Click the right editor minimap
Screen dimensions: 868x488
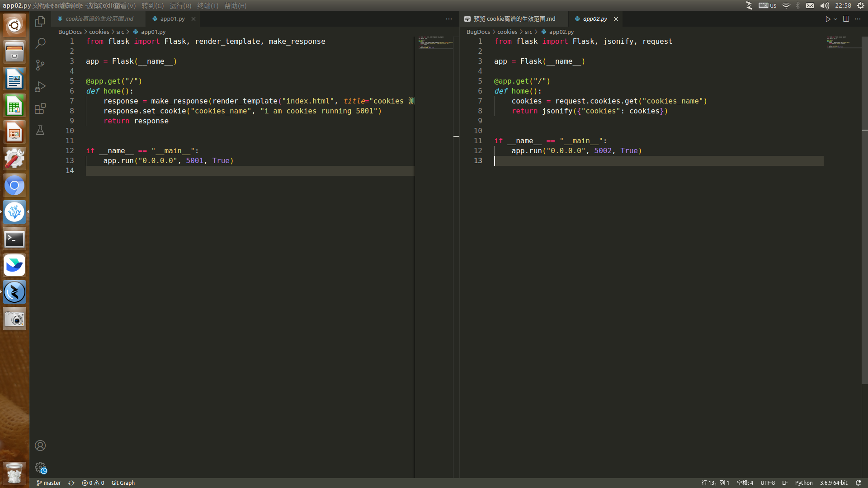click(843, 42)
